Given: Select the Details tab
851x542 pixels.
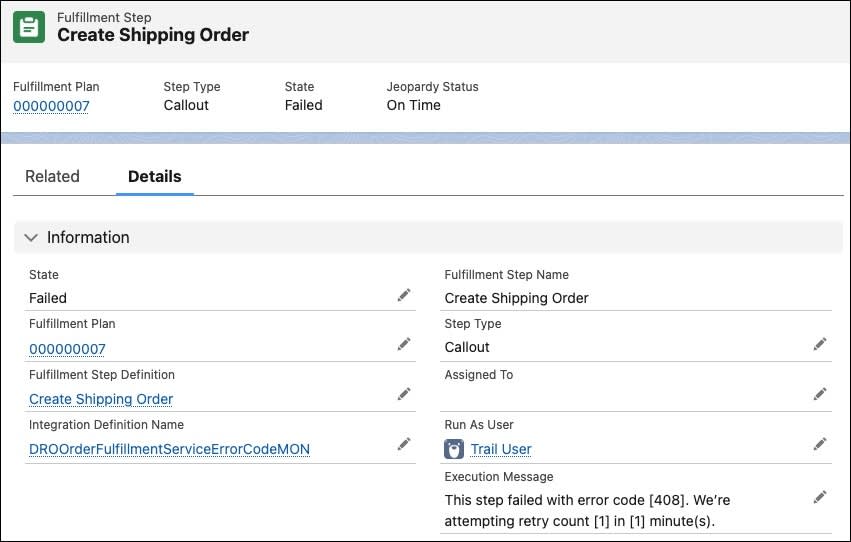Looking at the screenshot, I should point(155,176).
